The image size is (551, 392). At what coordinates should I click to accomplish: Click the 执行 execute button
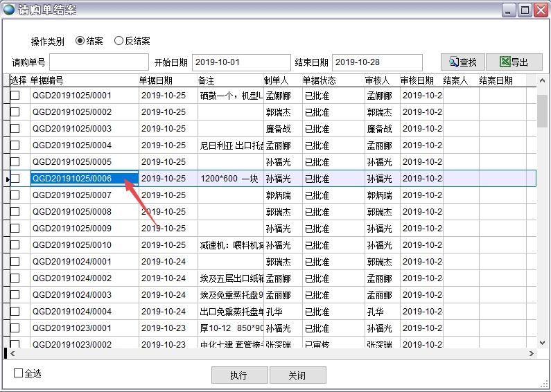(x=238, y=375)
